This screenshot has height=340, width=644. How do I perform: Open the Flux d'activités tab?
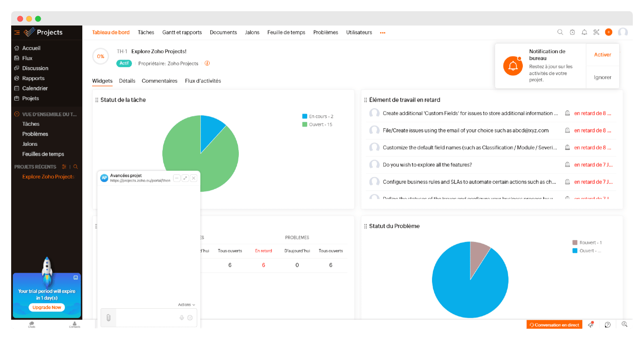[x=203, y=81]
